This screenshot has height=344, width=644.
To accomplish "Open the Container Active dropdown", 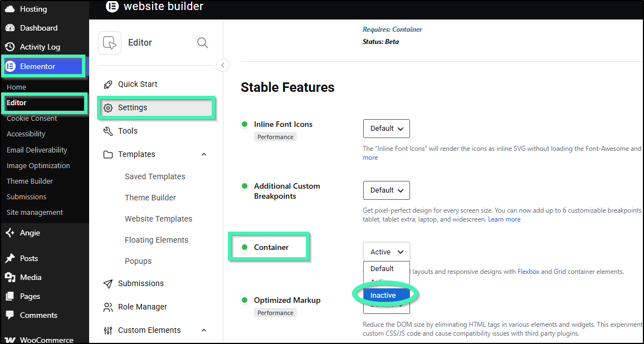I will coord(387,252).
